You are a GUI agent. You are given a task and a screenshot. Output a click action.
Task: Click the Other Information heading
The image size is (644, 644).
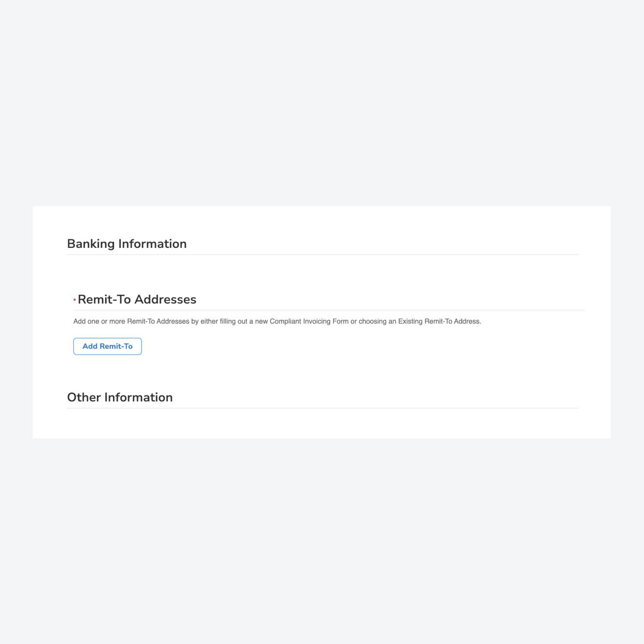point(119,397)
